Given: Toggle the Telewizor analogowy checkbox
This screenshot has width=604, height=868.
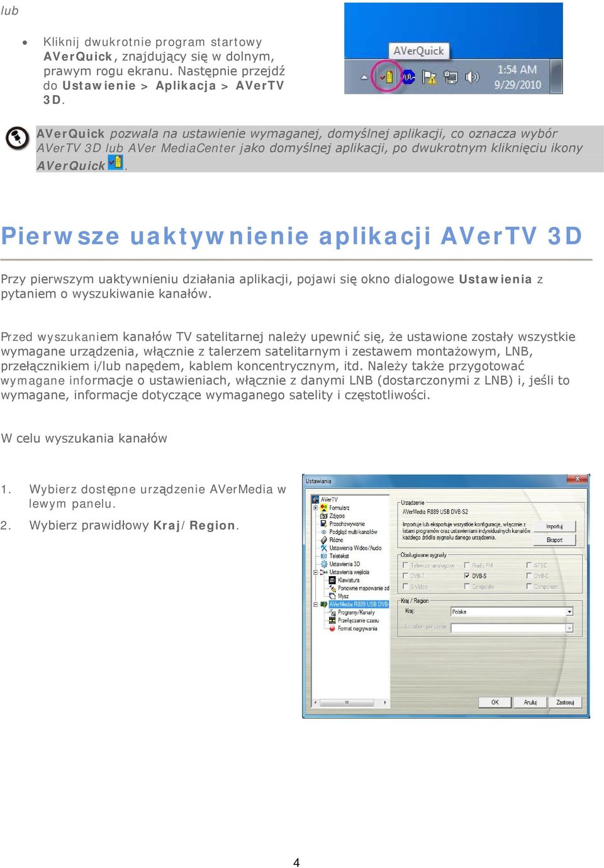Looking at the screenshot, I should pyautogui.click(x=405, y=565).
